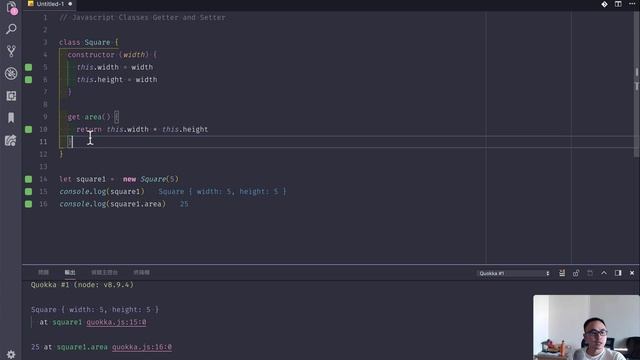Click the comment "// Javascript Classes Getter and Setter"
Screen dimensions: 640x360
click(142, 18)
